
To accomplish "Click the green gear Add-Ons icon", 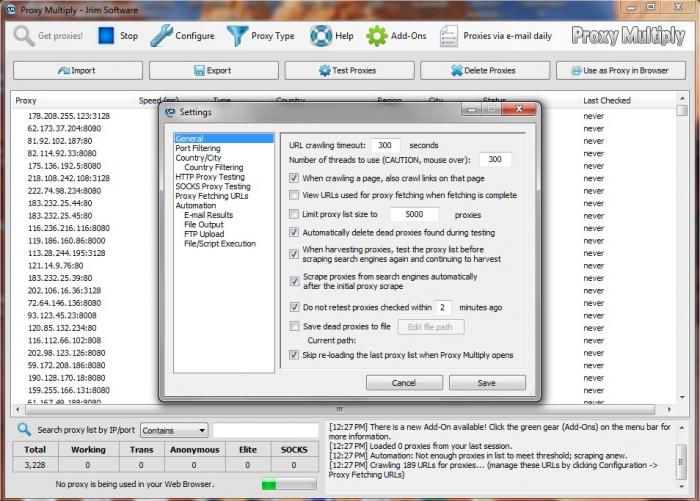I will tap(376, 36).
